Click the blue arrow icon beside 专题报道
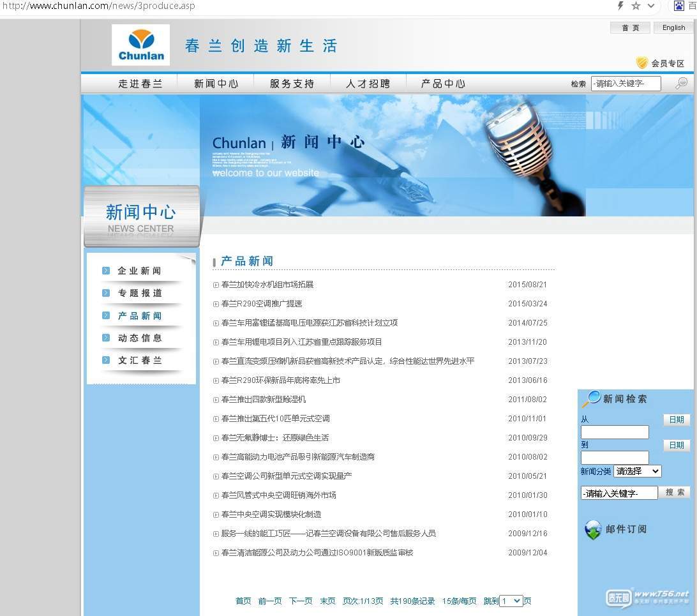The height and width of the screenshot is (616, 697). click(x=106, y=292)
